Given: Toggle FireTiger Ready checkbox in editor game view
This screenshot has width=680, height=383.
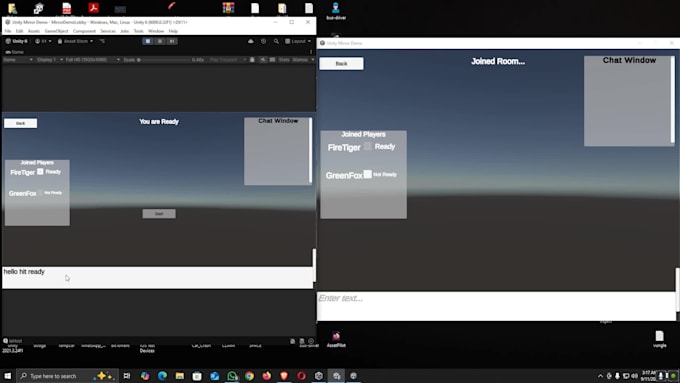Looking at the screenshot, I should pyautogui.click(x=40, y=172).
